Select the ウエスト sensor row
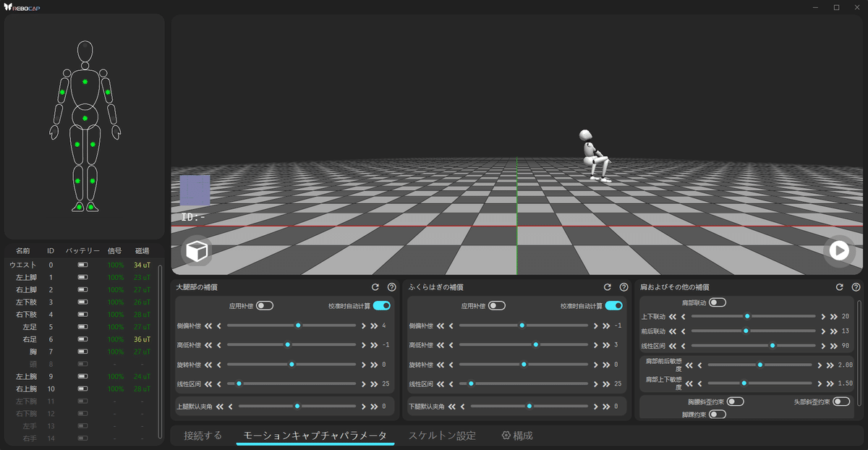This screenshot has height=450, width=868. point(80,266)
